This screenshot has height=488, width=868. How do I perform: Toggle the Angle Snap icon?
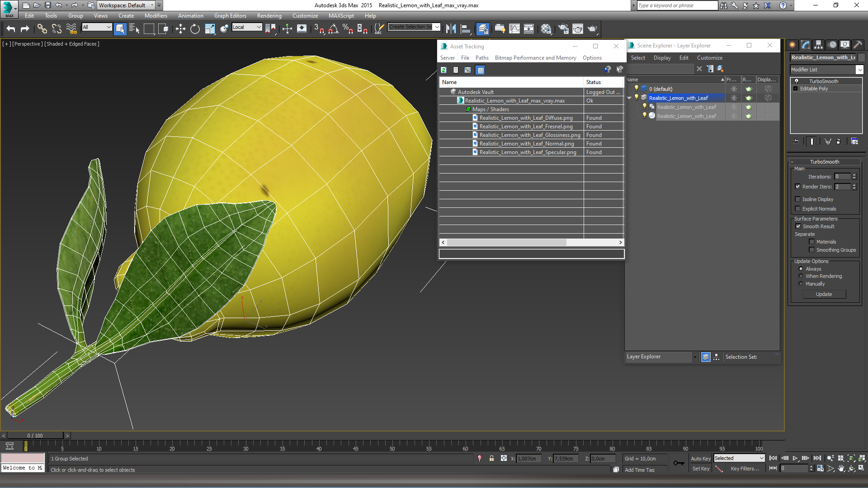(x=333, y=29)
